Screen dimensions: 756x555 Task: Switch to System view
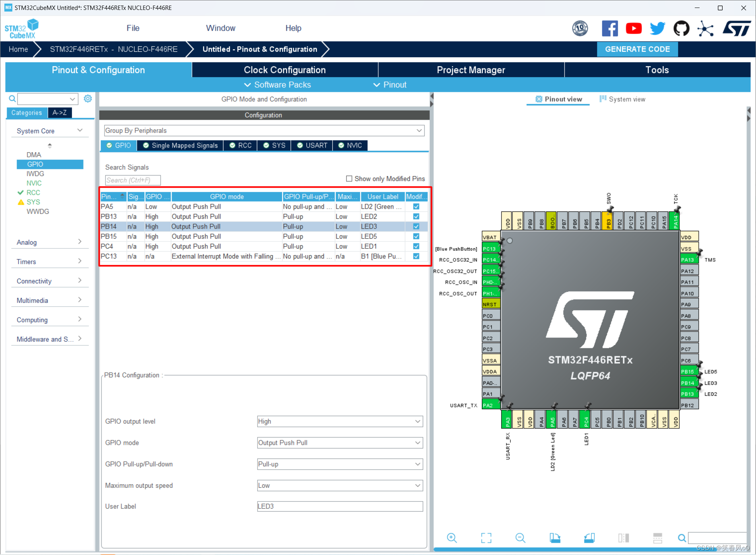click(622, 99)
